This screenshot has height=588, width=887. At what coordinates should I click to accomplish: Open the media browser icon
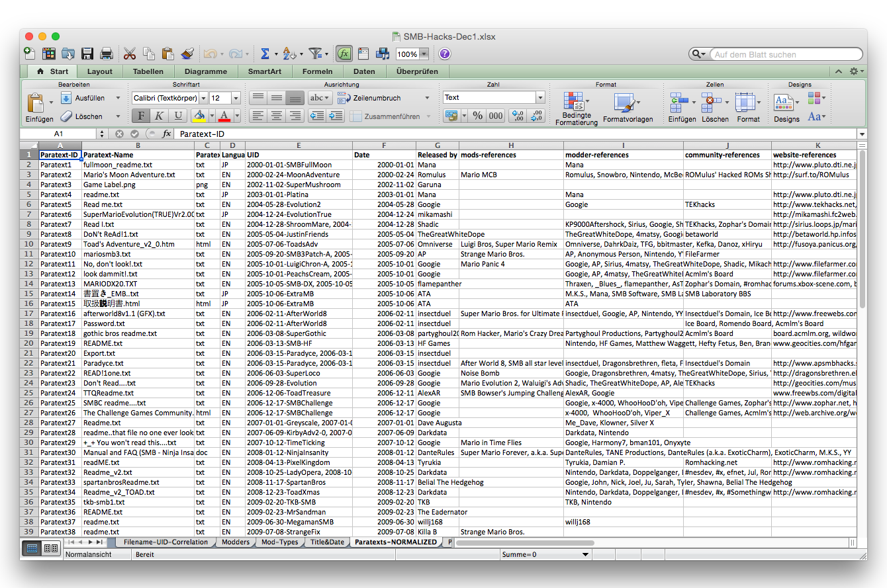[x=383, y=54]
